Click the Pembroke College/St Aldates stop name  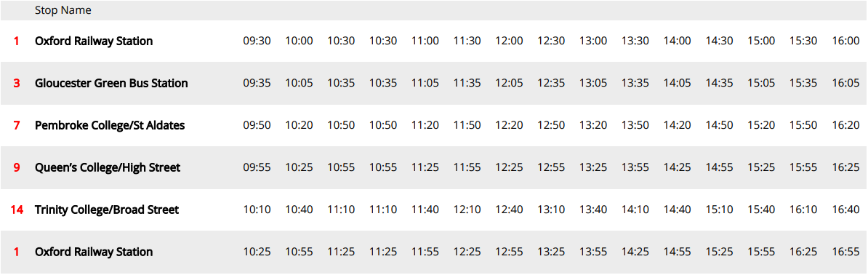[110, 125]
